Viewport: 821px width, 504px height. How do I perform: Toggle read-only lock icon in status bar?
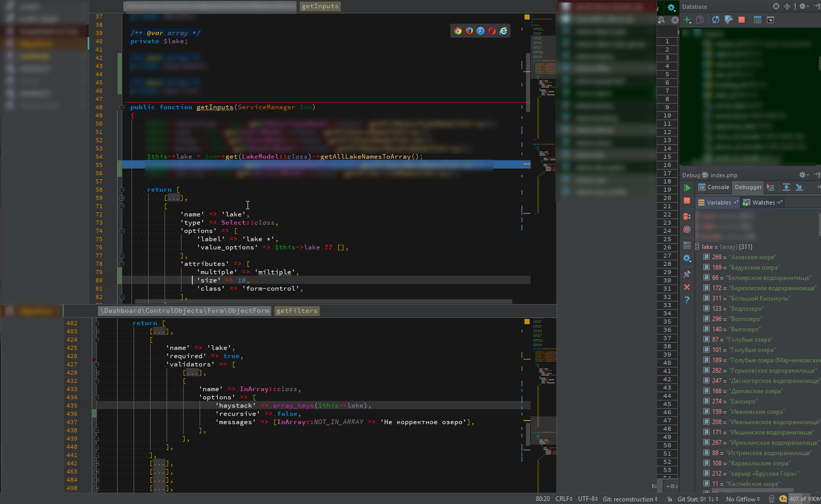click(669, 499)
